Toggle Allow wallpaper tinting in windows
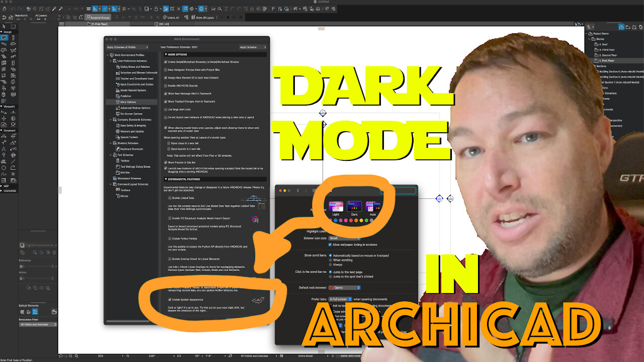Viewport: 644px width, 362px height. coord(331,245)
